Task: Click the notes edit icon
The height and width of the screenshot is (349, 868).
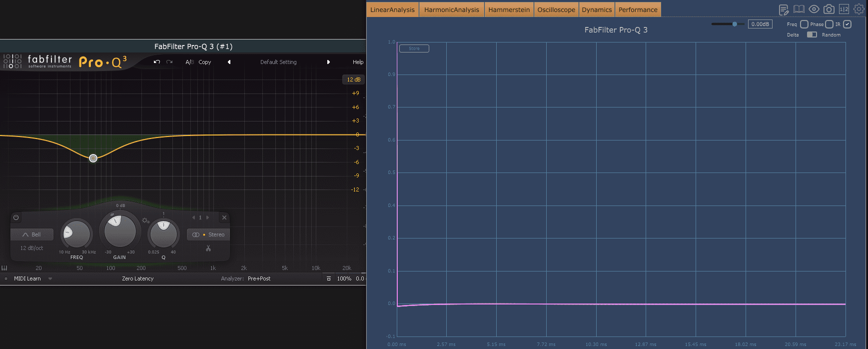Action: [784, 9]
